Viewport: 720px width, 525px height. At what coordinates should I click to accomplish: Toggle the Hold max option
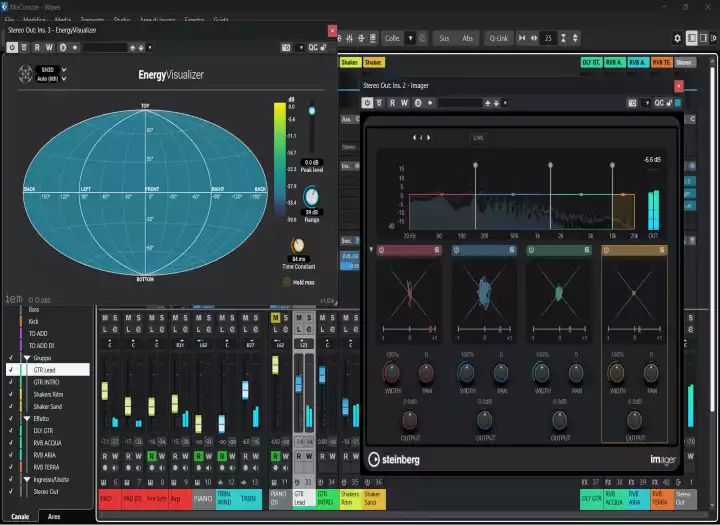[x=286, y=282]
